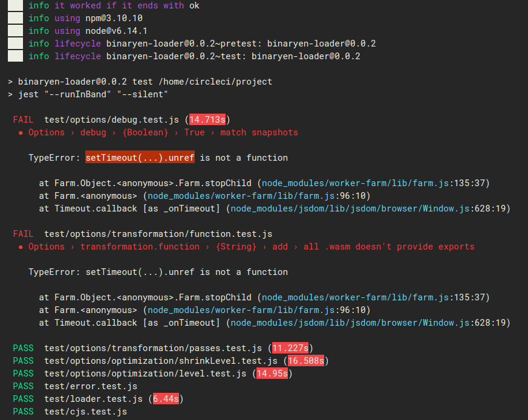This screenshot has height=420, width=528.
Task: Click the white block beside 'it worked if it ends with ok'
Action: 16,5
